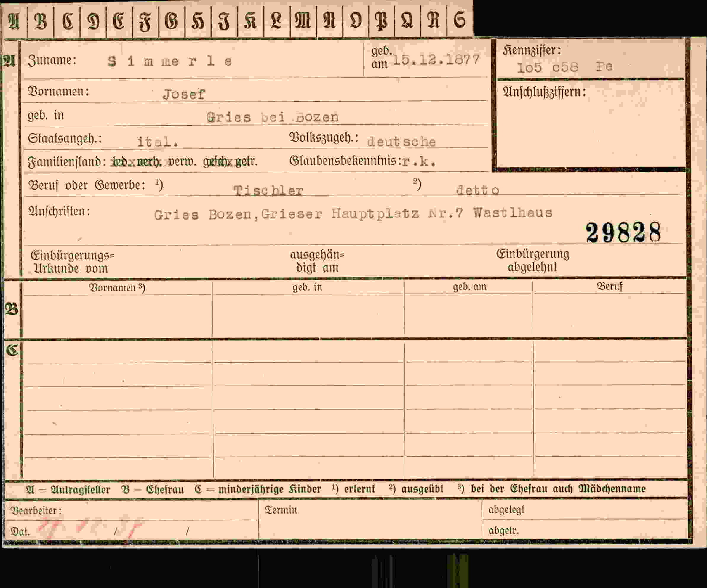This screenshot has width=707, height=588.
Task: Click the 'Kennziffer:' label
Action: 532,50
